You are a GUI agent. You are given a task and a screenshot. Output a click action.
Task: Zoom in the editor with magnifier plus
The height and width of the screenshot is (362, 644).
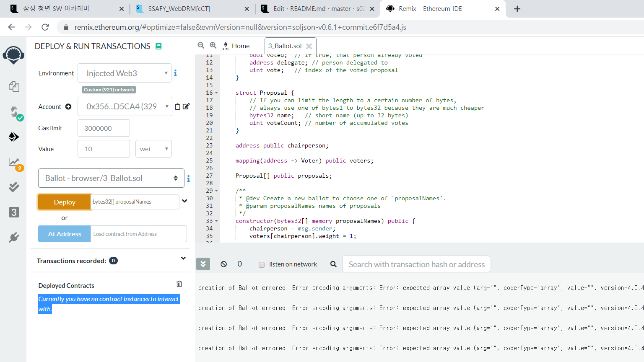(x=213, y=45)
